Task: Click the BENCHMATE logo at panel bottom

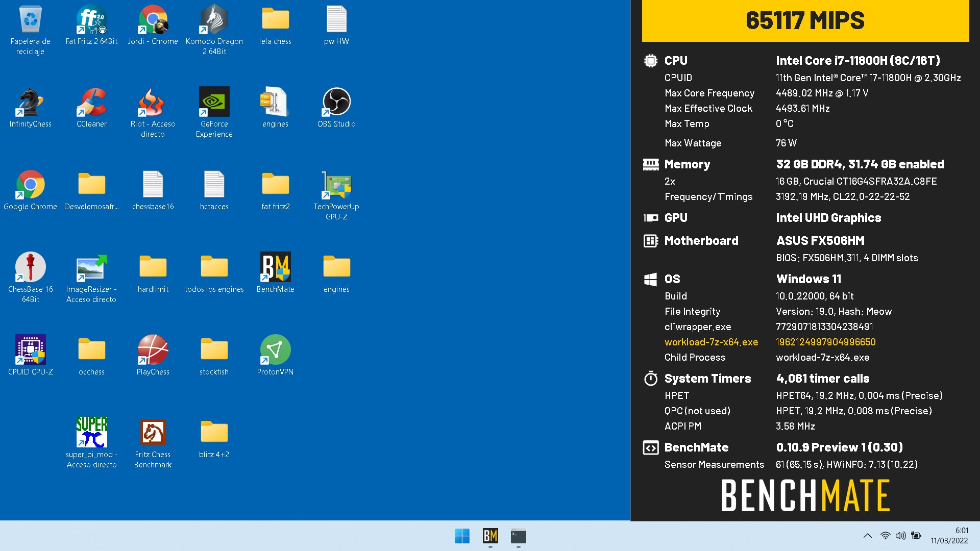Action: click(x=805, y=495)
